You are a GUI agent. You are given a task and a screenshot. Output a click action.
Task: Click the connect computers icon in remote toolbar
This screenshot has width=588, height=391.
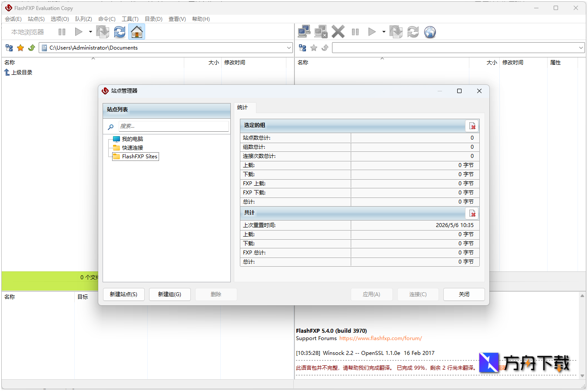304,32
